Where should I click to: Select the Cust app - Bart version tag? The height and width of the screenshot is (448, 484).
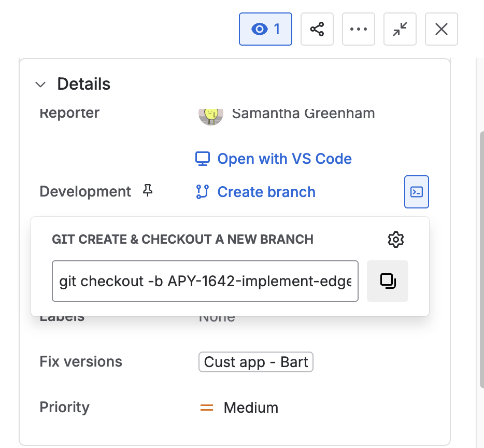(255, 361)
